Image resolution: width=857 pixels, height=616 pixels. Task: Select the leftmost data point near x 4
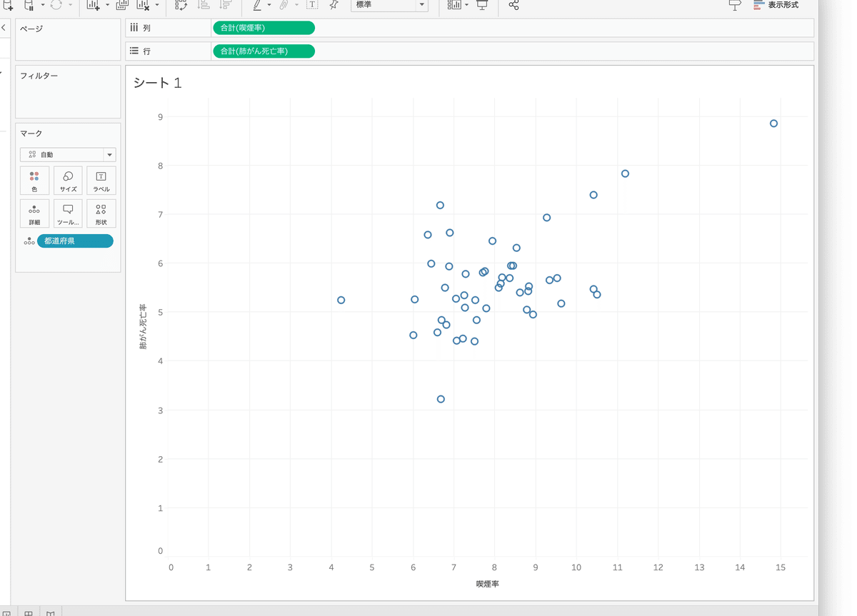[341, 300]
